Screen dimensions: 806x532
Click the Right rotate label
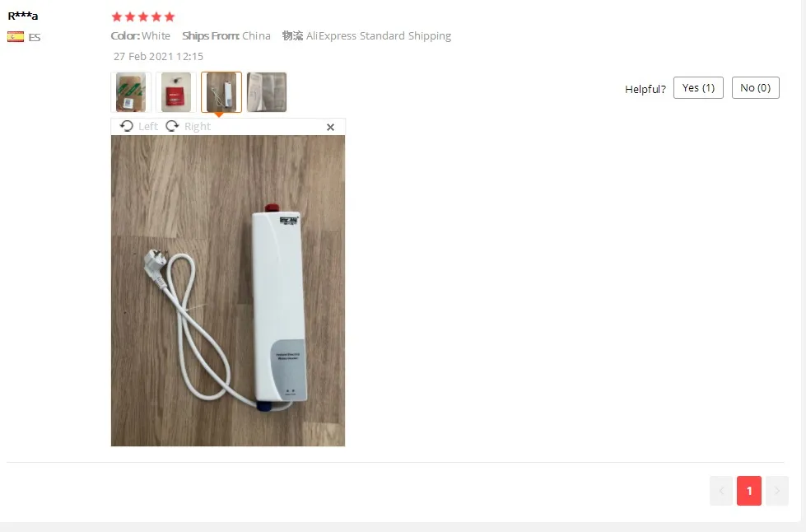click(x=198, y=127)
